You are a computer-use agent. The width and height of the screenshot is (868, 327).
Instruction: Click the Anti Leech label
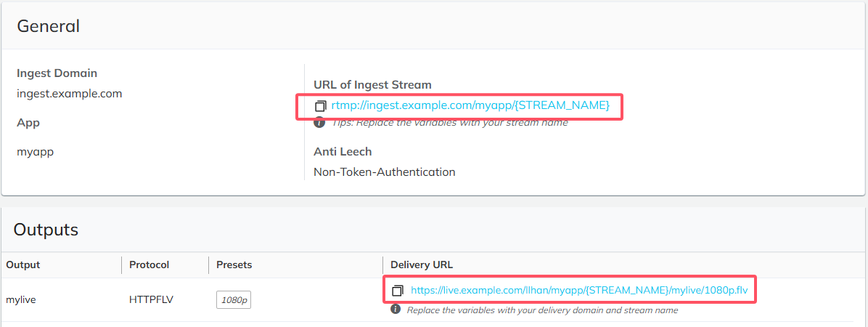(343, 151)
